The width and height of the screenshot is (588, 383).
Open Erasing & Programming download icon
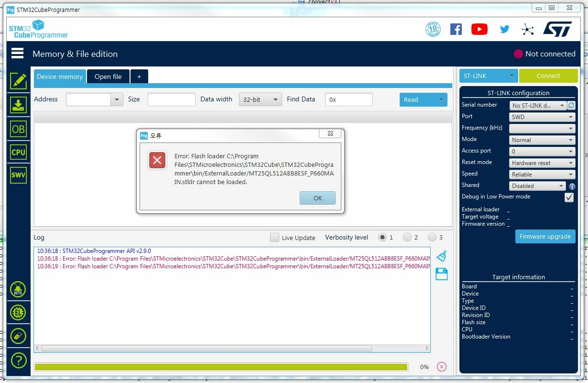click(x=18, y=105)
